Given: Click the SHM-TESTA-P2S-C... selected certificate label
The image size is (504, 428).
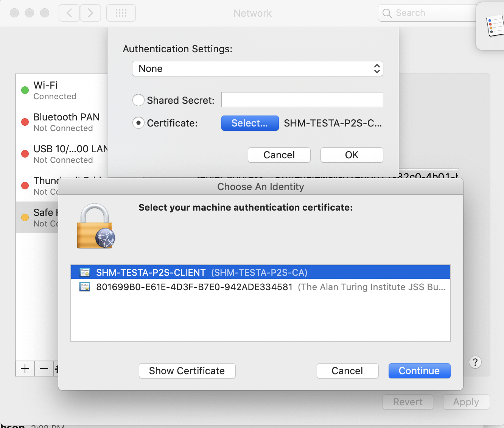Looking at the screenshot, I should [333, 123].
